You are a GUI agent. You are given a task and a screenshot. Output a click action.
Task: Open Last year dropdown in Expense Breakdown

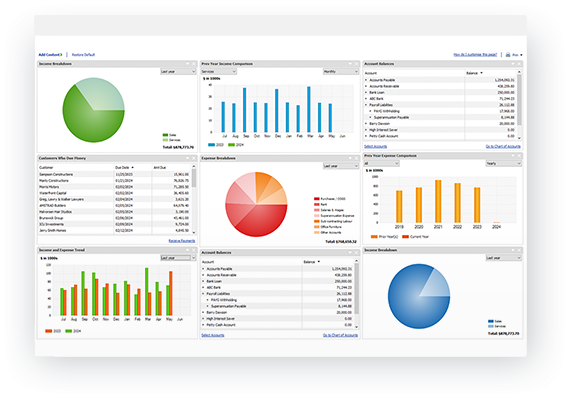341,166
